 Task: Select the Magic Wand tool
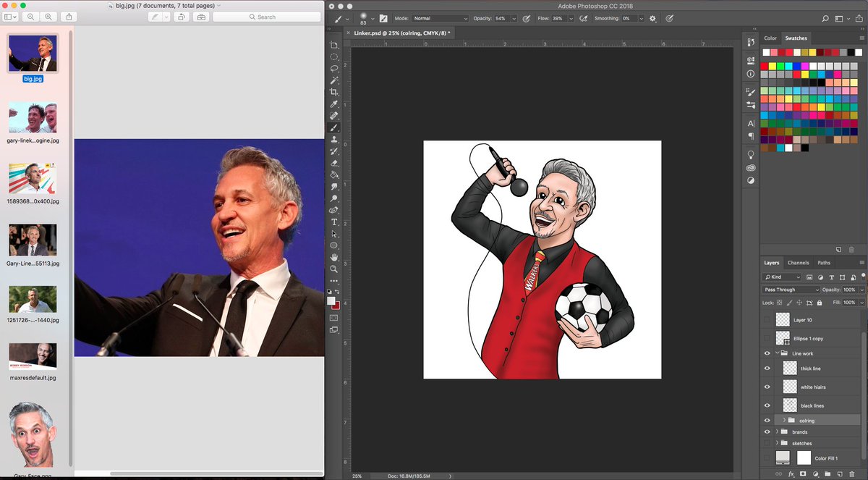tap(334, 80)
